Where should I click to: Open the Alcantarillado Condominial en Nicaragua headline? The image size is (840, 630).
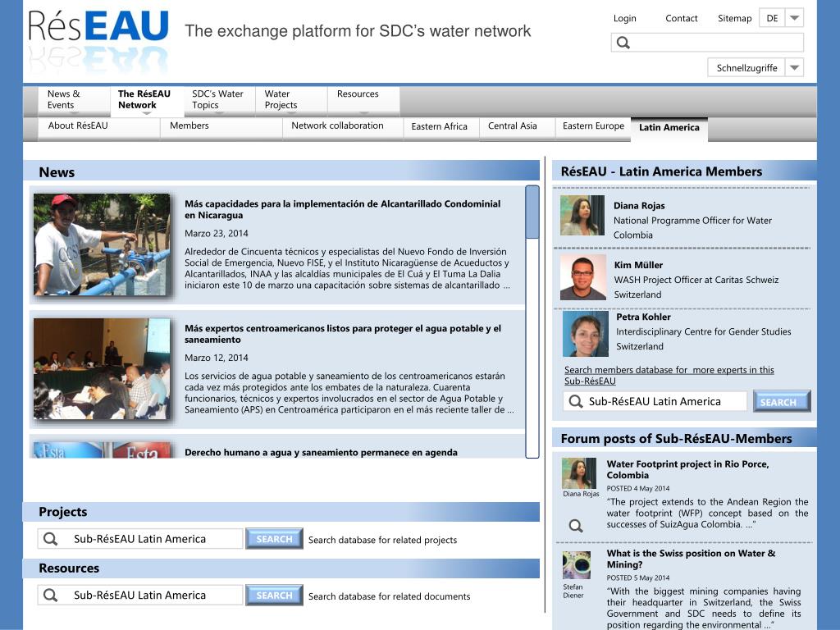click(x=343, y=209)
